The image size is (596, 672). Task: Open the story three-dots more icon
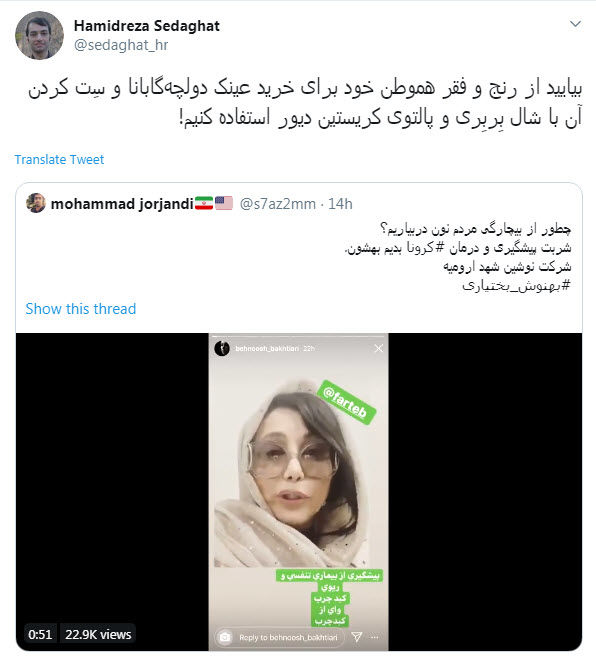[374, 637]
